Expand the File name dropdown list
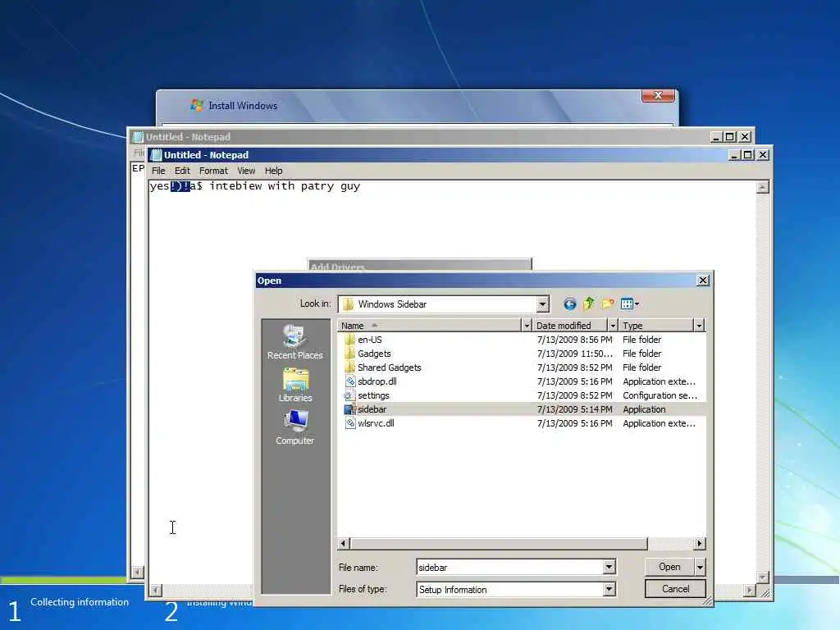The width and height of the screenshot is (840, 630). click(609, 567)
